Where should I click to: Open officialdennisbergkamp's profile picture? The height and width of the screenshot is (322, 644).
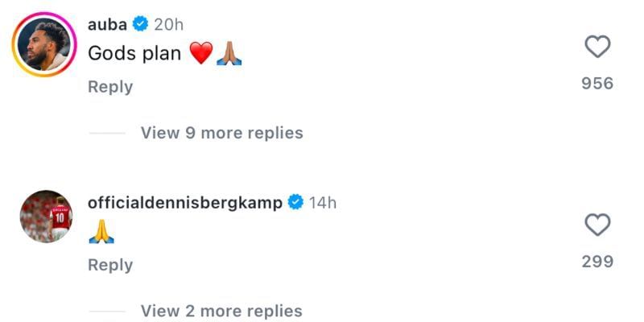[45, 217]
